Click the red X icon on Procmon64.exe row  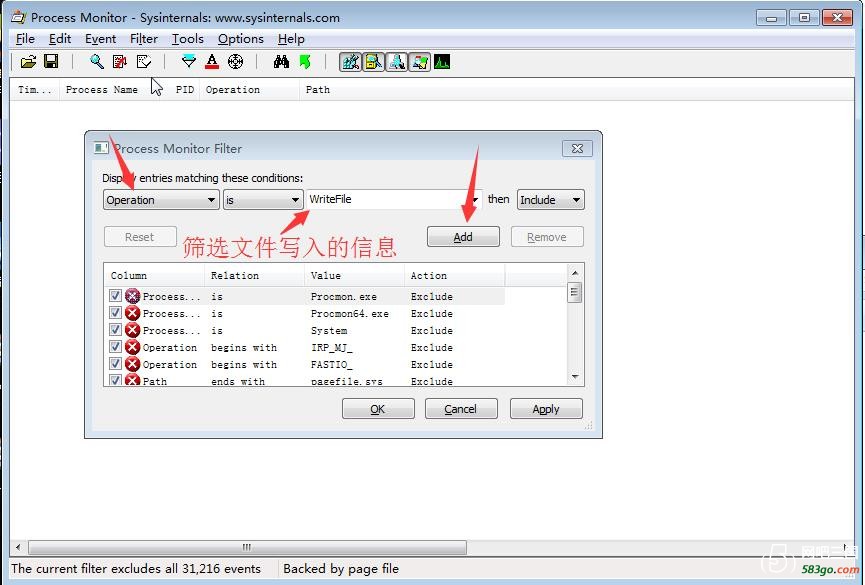132,313
